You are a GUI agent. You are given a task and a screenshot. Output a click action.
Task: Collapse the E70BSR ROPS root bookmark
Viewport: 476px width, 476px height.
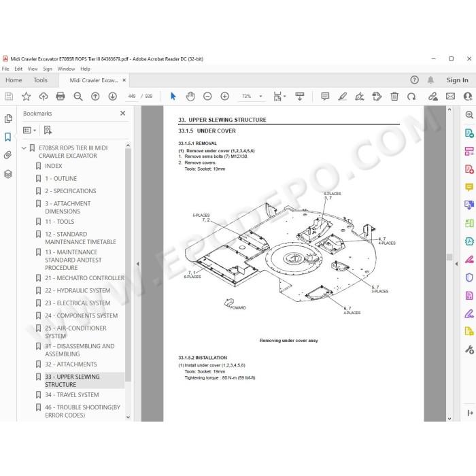coord(24,148)
